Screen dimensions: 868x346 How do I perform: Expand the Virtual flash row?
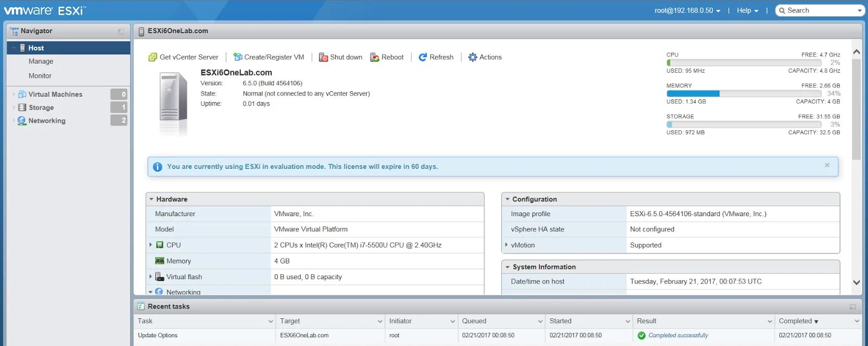(151, 276)
